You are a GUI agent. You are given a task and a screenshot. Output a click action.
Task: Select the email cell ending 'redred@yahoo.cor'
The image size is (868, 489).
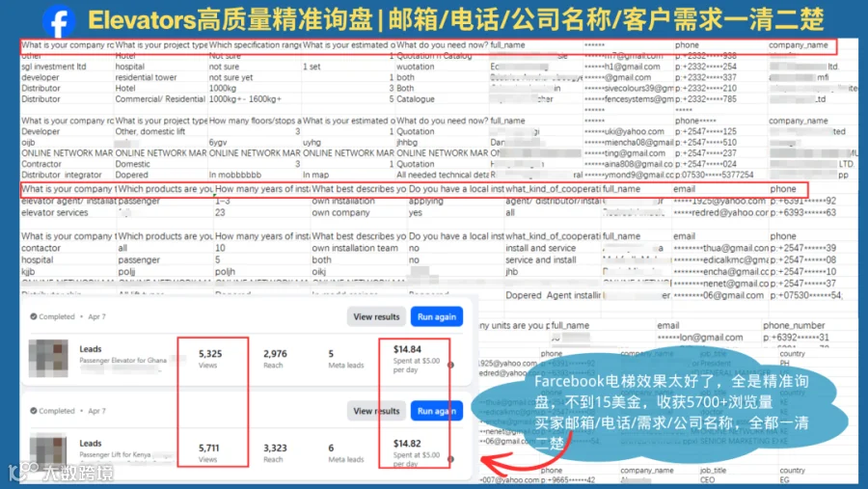click(x=719, y=212)
